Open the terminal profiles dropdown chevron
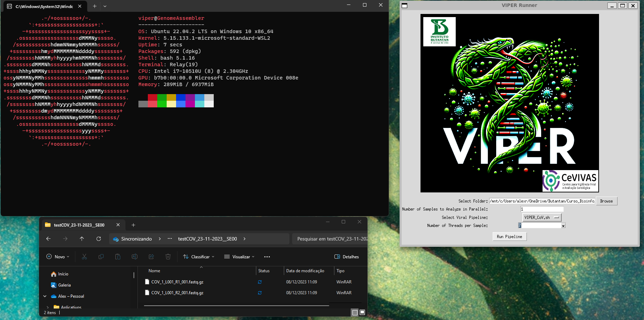Image resolution: width=644 pixels, height=320 pixels. pos(105,6)
